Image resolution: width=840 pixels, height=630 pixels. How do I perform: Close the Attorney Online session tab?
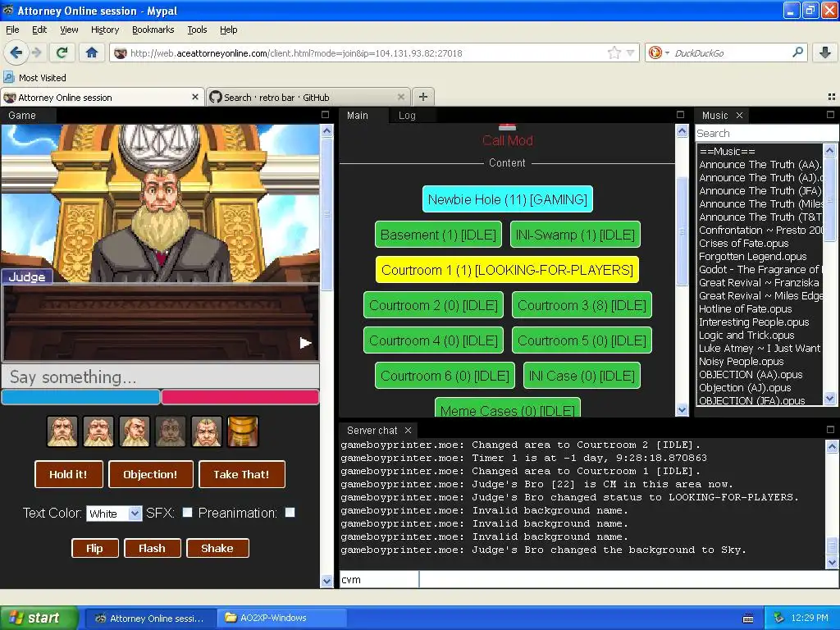[x=195, y=97]
